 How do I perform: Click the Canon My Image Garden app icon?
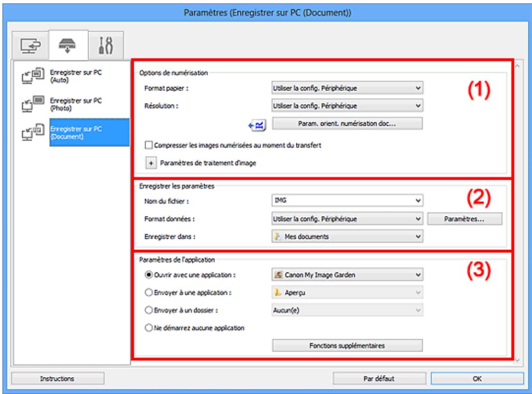coord(278,275)
